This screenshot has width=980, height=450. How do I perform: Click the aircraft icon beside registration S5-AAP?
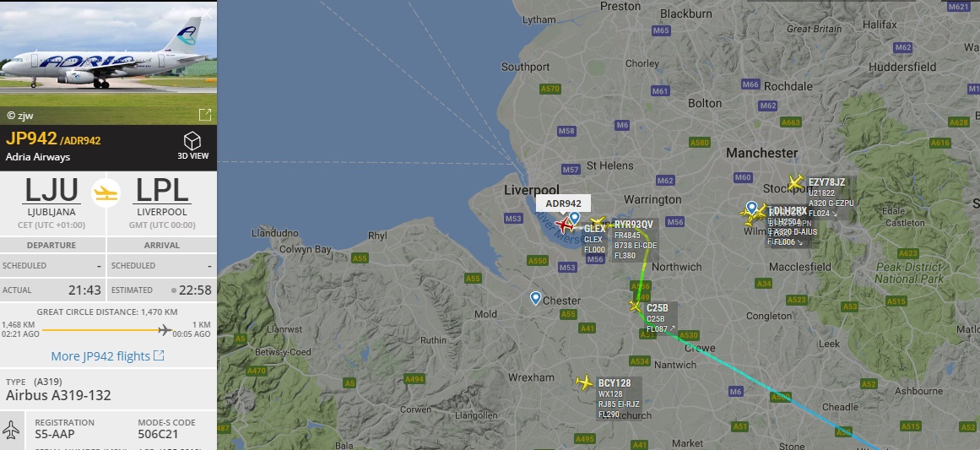[x=11, y=430]
